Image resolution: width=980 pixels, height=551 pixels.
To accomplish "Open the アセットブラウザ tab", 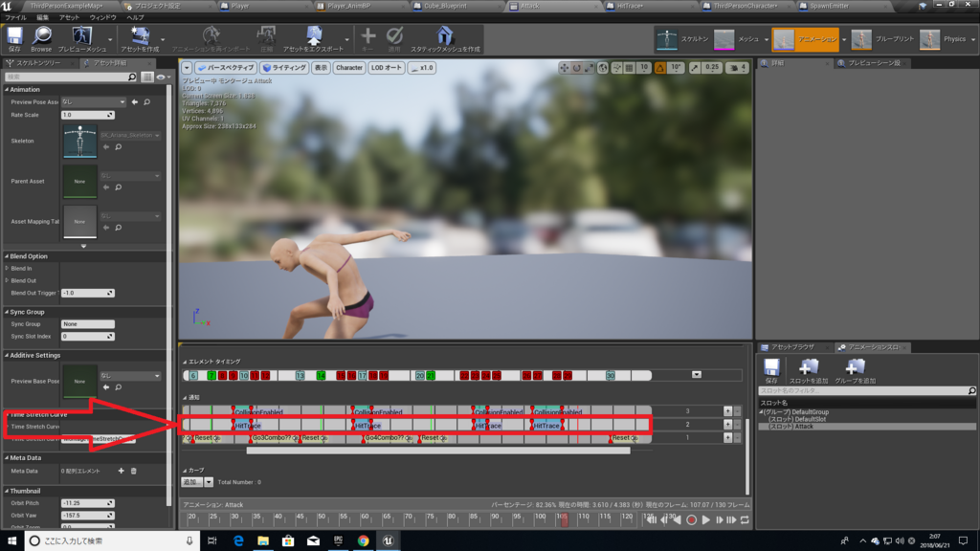I will pos(792,347).
